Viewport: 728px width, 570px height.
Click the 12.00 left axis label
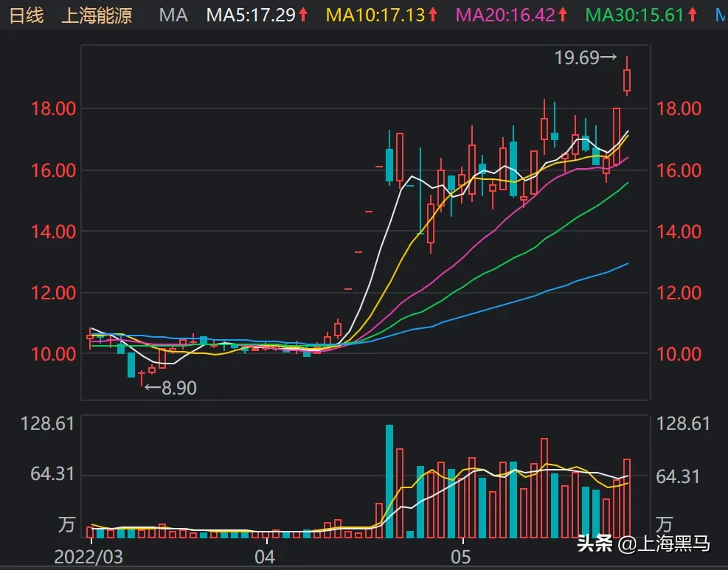tap(53, 293)
